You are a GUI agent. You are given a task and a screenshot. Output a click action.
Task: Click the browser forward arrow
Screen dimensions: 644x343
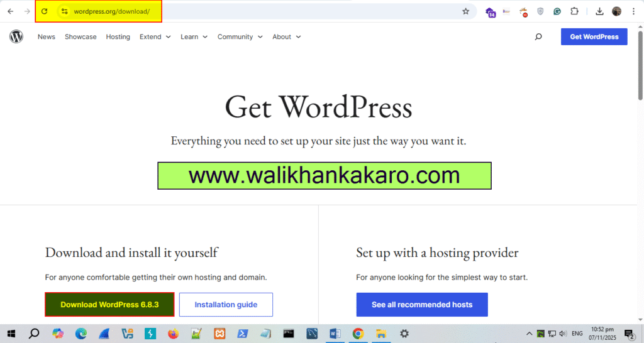pyautogui.click(x=27, y=11)
